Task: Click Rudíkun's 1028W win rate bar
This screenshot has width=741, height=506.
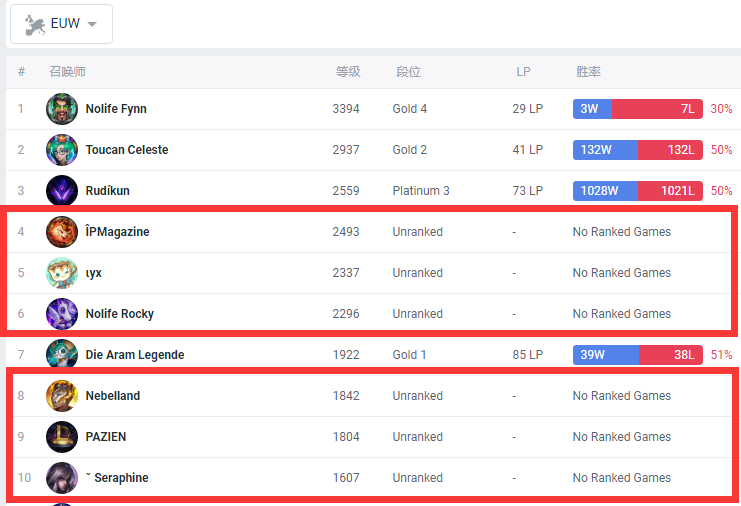Action: point(608,191)
